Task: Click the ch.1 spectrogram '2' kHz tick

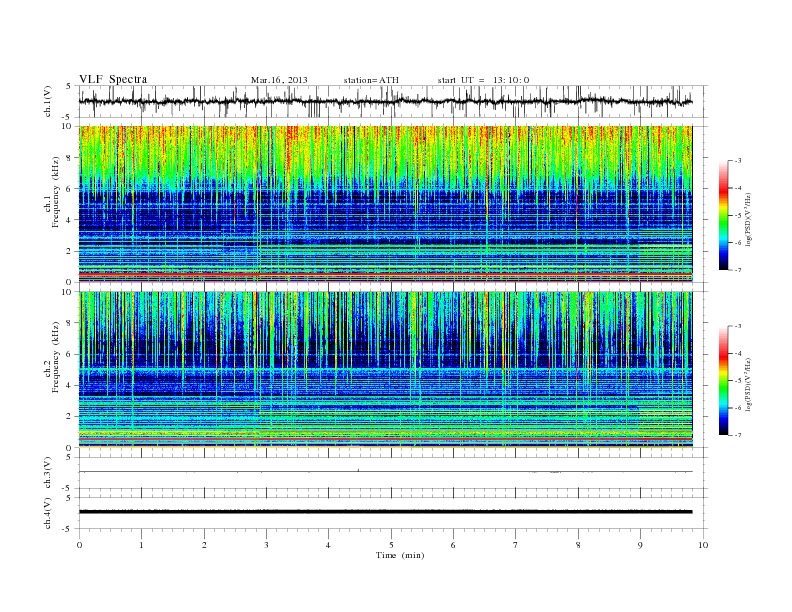Action: pos(69,251)
